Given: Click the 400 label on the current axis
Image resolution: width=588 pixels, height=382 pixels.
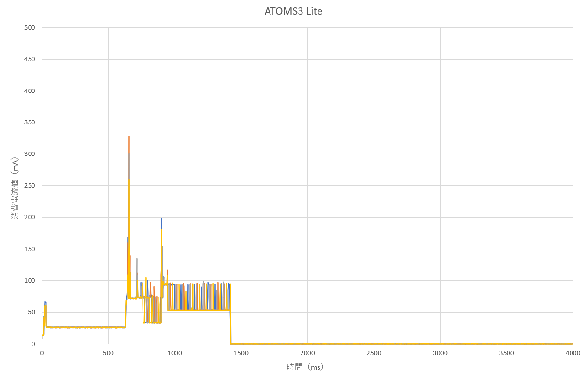Looking at the screenshot, I should [30, 91].
